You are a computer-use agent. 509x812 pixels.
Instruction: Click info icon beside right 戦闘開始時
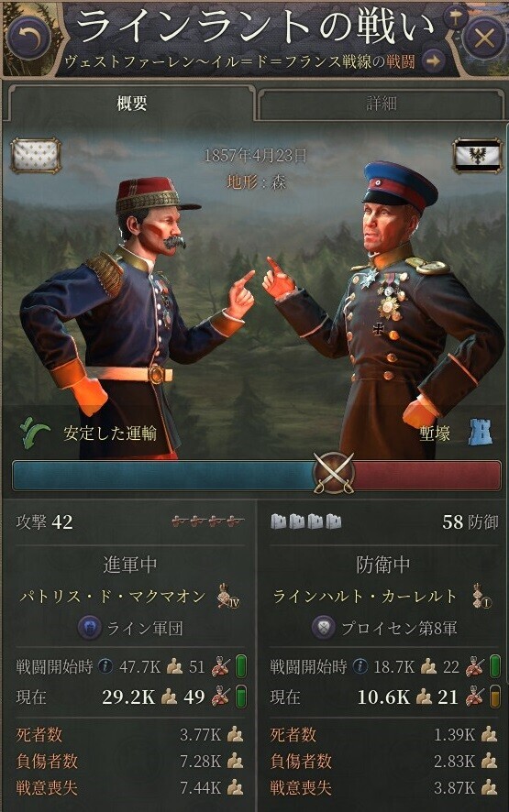click(360, 665)
